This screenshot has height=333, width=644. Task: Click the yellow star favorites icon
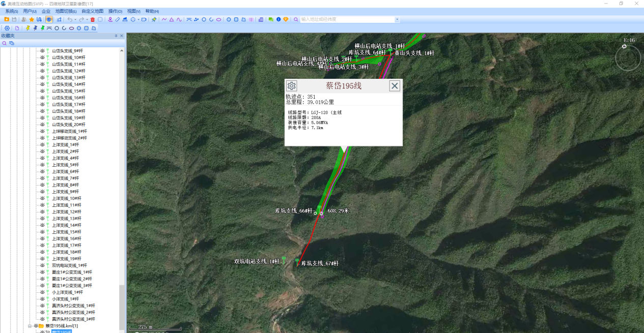tap(32, 19)
